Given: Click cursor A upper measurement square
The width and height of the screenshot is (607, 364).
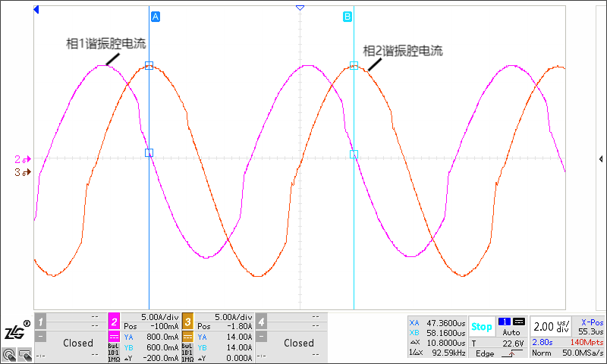Looking at the screenshot, I should coord(149,65).
